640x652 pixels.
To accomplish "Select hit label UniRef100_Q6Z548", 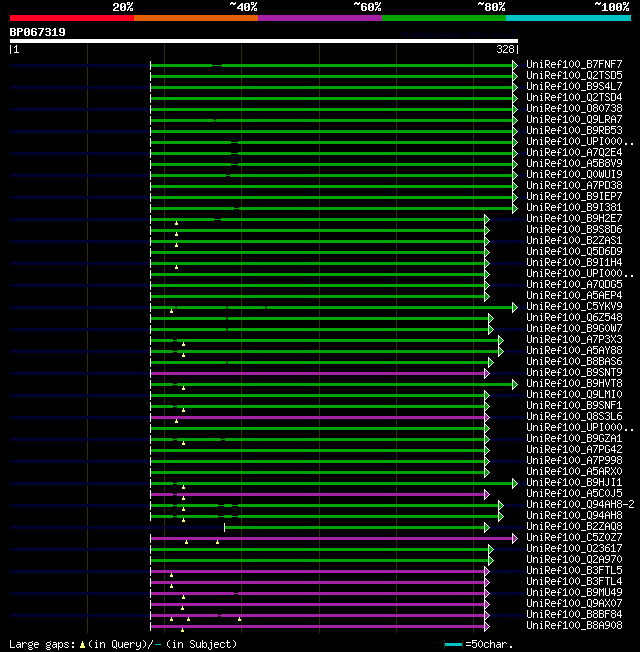I will coord(574,318).
